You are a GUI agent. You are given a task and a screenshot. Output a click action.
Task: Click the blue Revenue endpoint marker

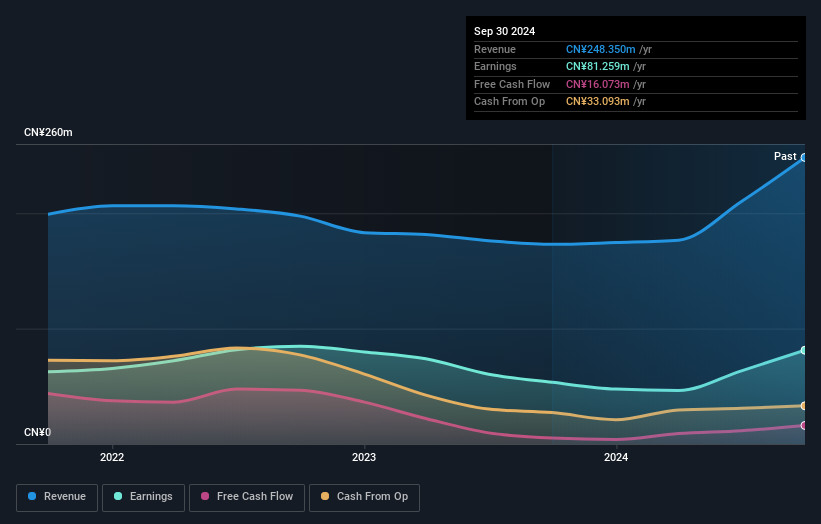click(x=803, y=158)
